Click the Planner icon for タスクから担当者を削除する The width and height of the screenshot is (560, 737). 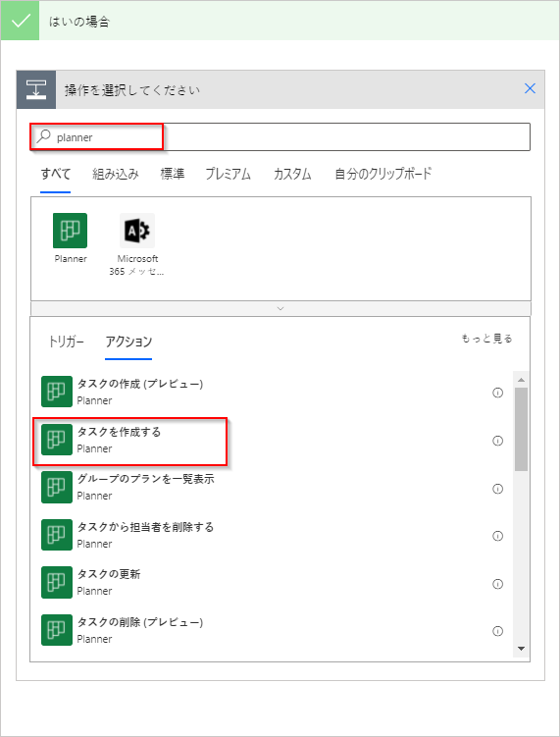(x=57, y=535)
